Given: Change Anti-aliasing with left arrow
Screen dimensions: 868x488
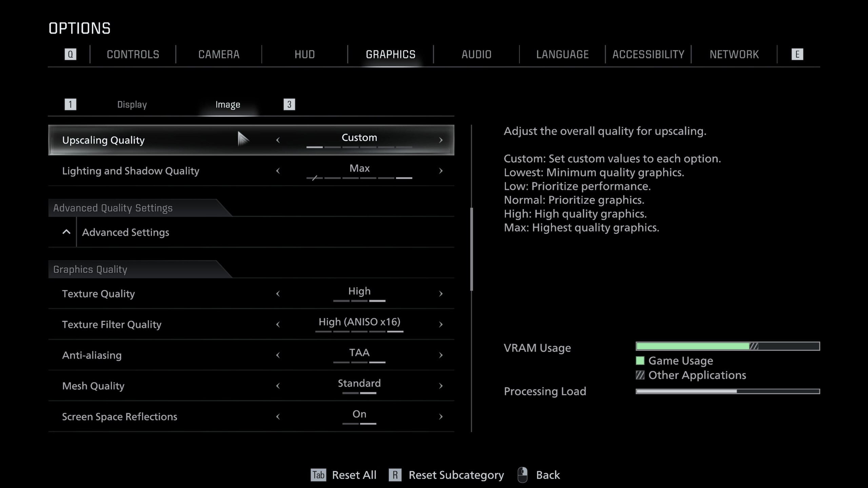Looking at the screenshot, I should pos(278,355).
